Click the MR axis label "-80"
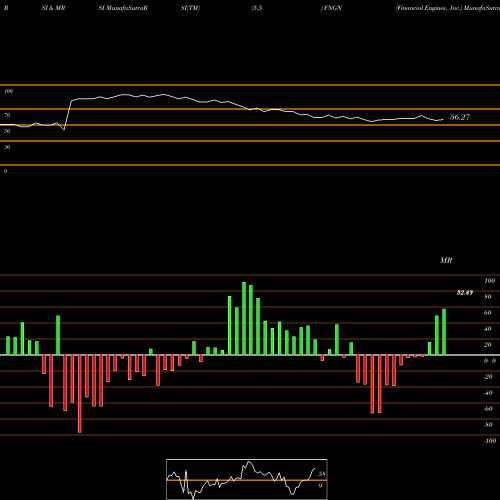 pos(488,425)
